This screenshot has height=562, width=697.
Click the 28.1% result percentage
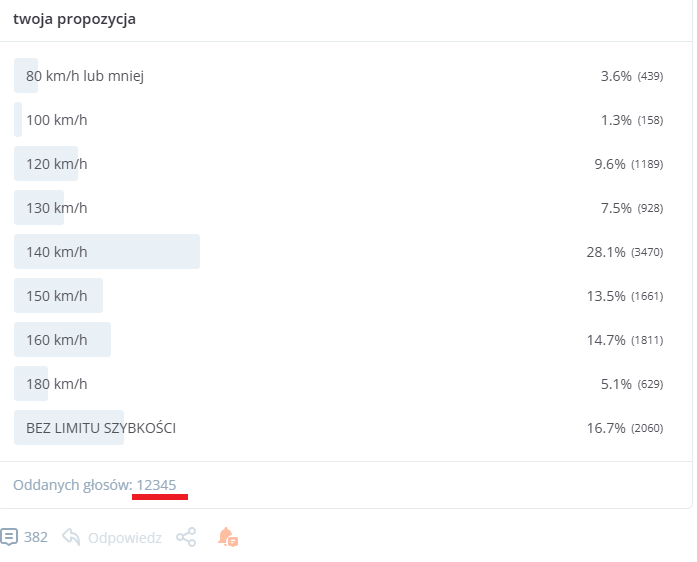pyautogui.click(x=606, y=252)
